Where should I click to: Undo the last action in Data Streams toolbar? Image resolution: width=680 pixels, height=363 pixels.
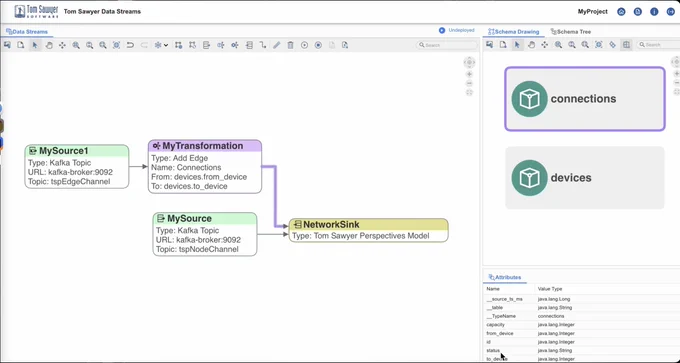[x=130, y=45]
